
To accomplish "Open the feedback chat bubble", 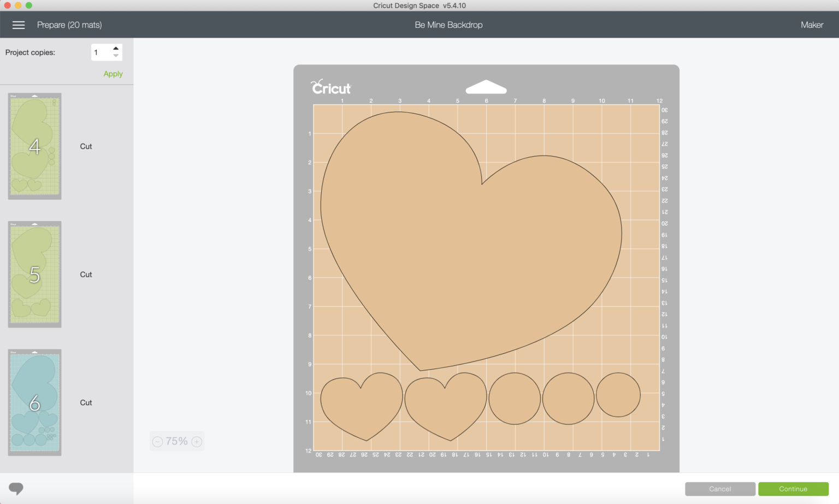I will pos(16,488).
